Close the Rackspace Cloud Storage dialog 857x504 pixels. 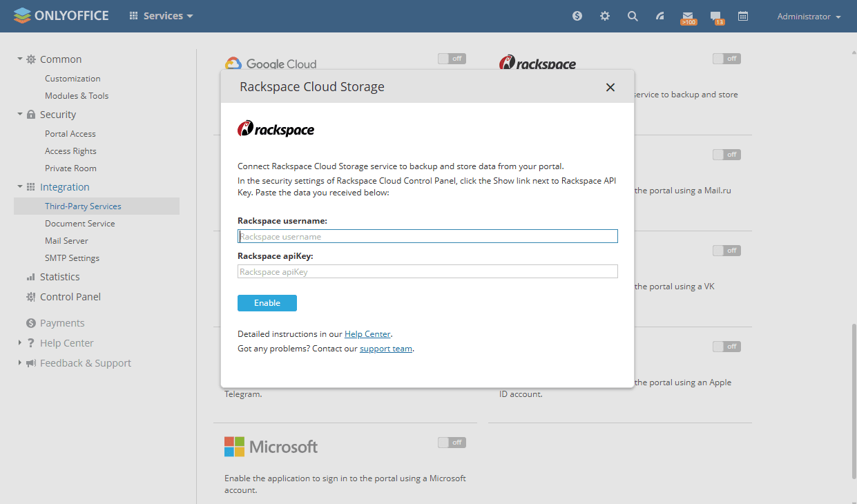[610, 87]
